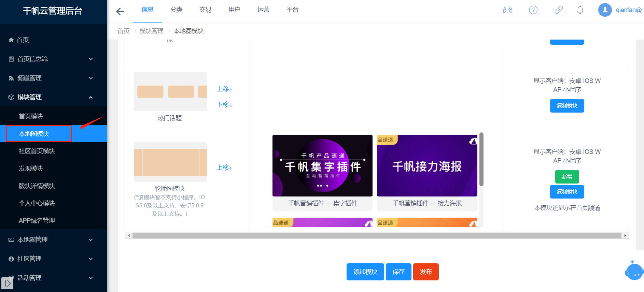Click 复制模块 for the 热门话题 row
The image size is (644, 292).
coord(567,106)
